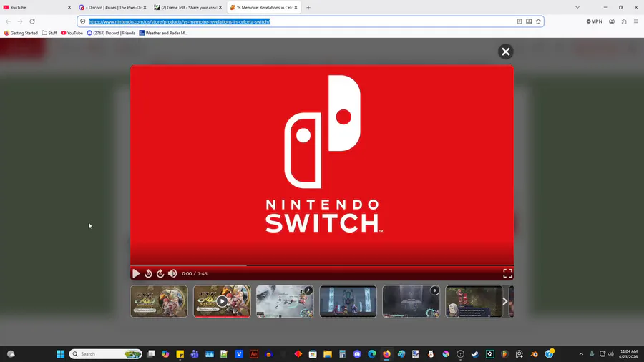Open Blender from taskbar
Image resolution: width=644 pixels, height=362 pixels.
pyautogui.click(x=534, y=354)
